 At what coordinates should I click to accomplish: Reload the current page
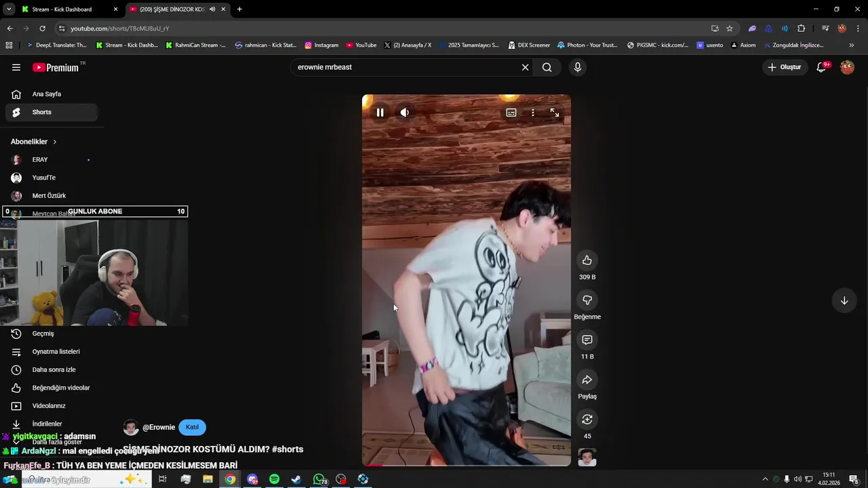(x=43, y=28)
